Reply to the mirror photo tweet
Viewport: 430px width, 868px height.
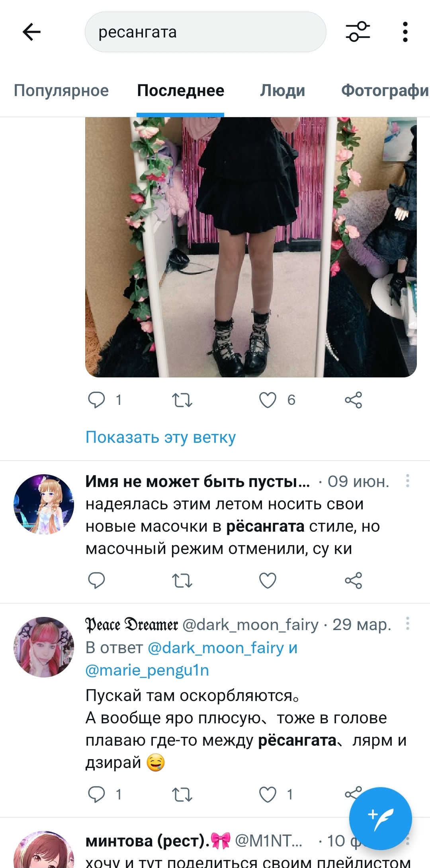click(96, 400)
